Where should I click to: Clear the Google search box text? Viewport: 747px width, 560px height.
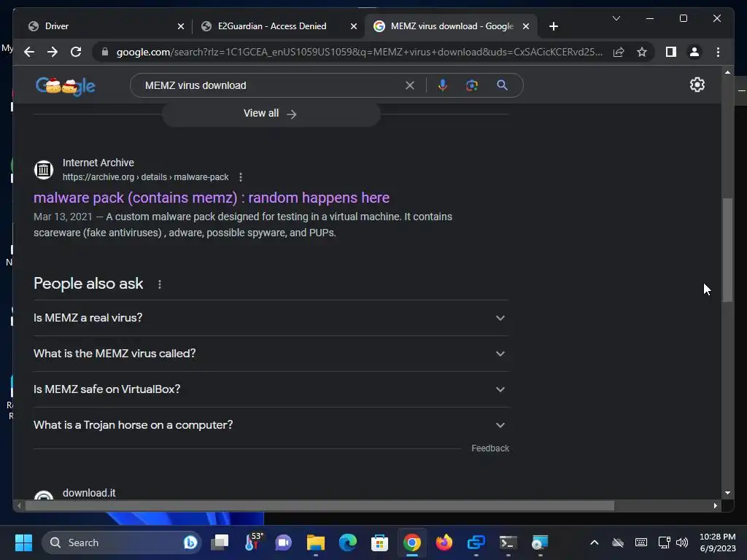tap(410, 86)
